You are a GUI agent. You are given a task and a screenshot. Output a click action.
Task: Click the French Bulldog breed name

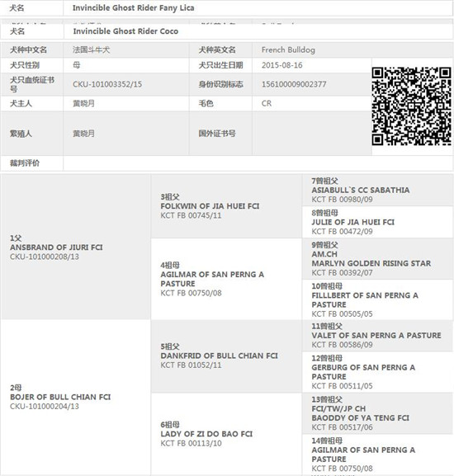[288, 49]
